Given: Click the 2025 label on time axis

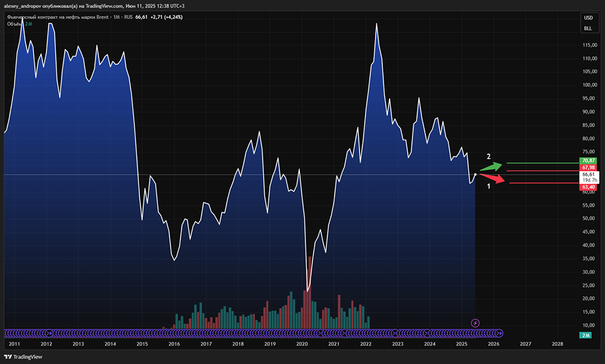Looking at the screenshot, I should pyautogui.click(x=461, y=343).
